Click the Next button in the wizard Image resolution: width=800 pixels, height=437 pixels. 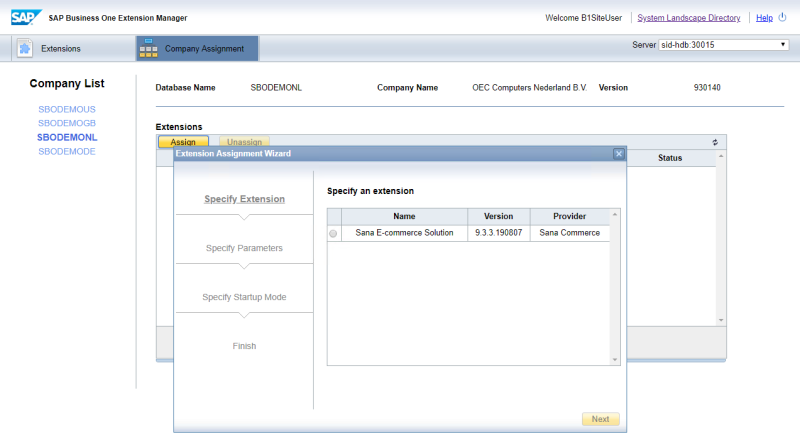click(601, 419)
